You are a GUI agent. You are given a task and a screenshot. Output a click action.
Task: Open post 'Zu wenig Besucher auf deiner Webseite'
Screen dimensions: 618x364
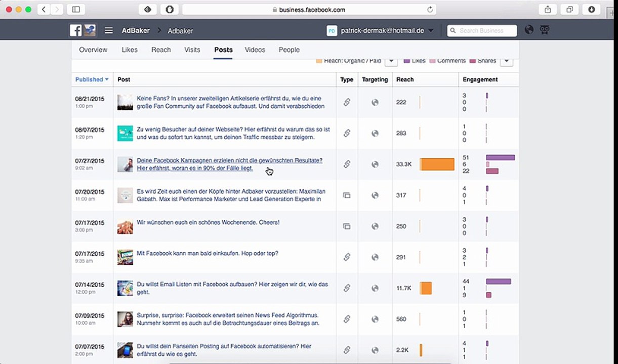(x=233, y=133)
